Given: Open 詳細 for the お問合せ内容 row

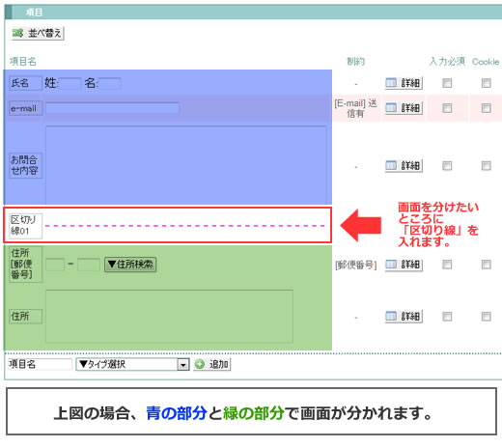Looking at the screenshot, I should pos(404,166).
